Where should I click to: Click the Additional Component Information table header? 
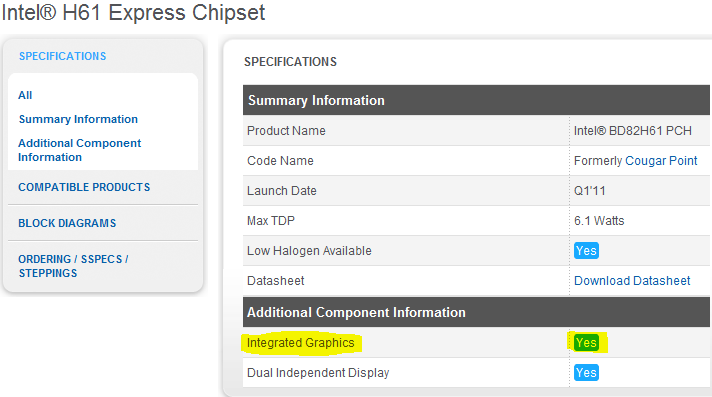pyautogui.click(x=476, y=312)
